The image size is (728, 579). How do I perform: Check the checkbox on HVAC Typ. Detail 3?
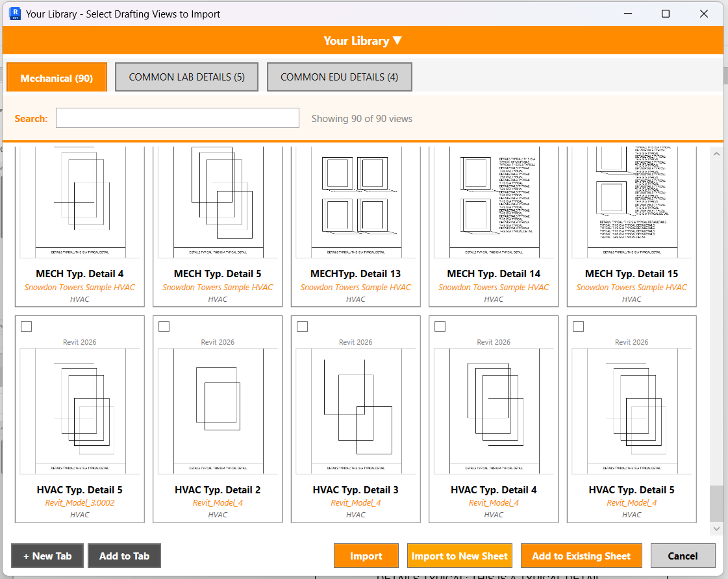click(x=302, y=326)
